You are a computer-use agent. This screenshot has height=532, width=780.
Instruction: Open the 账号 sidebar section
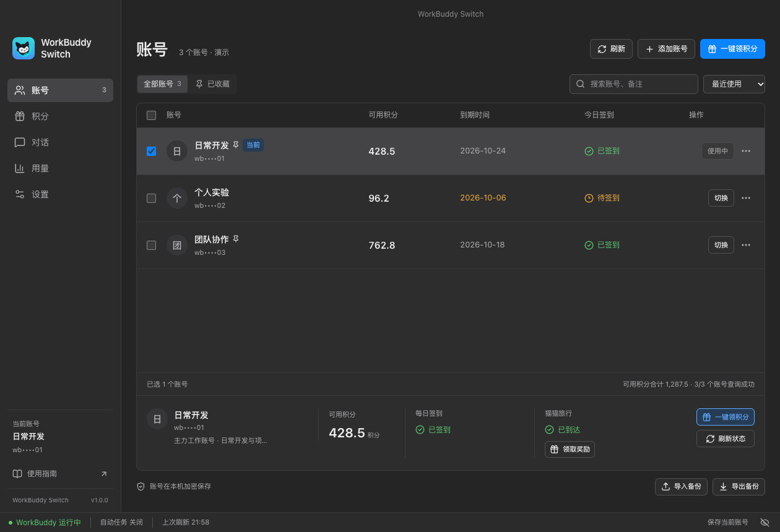pos(60,90)
